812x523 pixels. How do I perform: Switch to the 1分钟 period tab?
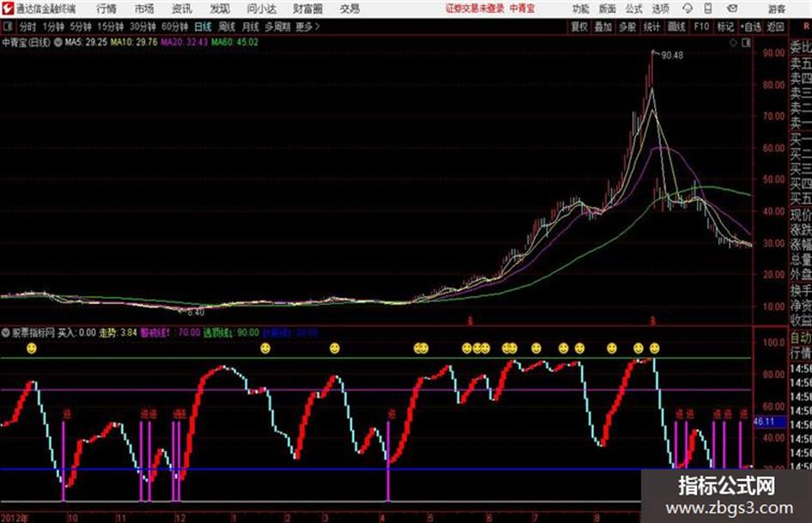(52, 27)
